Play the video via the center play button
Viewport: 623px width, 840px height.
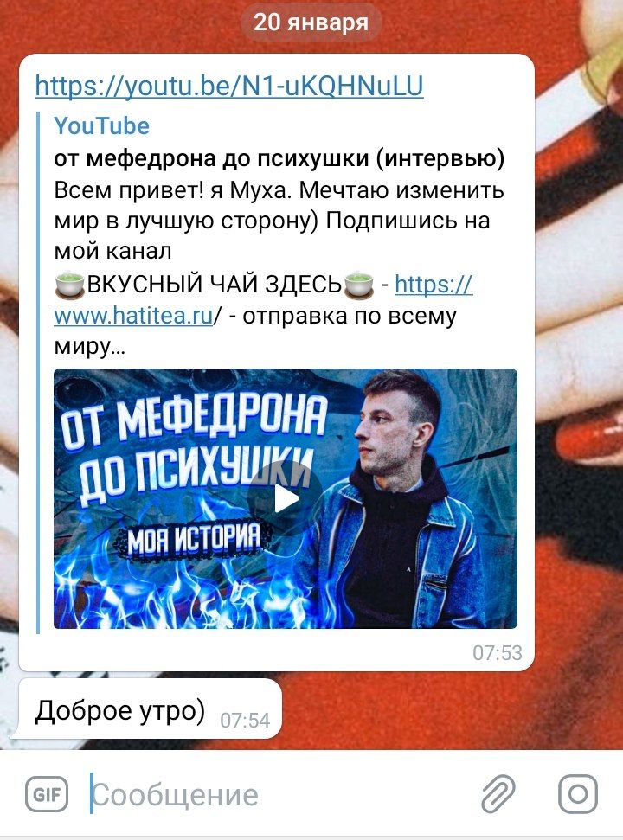tap(286, 499)
